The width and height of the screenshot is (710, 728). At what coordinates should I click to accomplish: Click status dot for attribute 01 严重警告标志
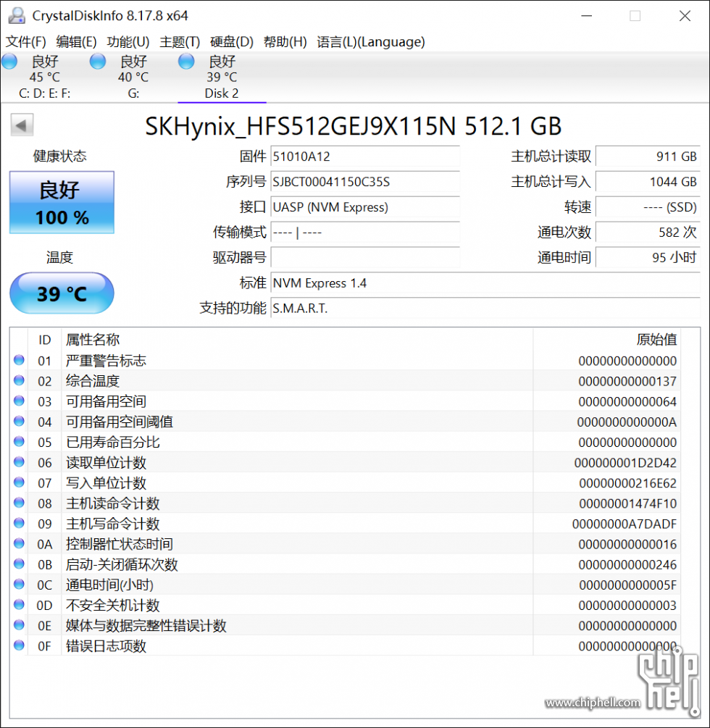pyautogui.click(x=19, y=360)
